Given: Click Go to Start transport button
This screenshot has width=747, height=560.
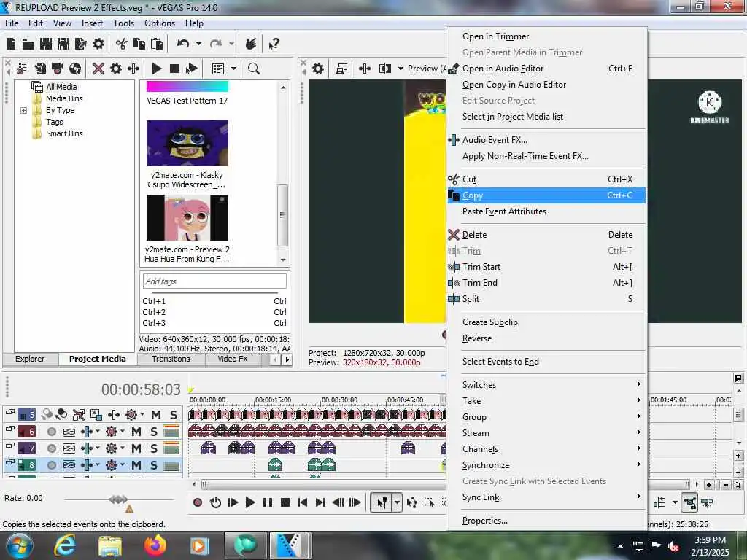Looking at the screenshot, I should point(303,502).
